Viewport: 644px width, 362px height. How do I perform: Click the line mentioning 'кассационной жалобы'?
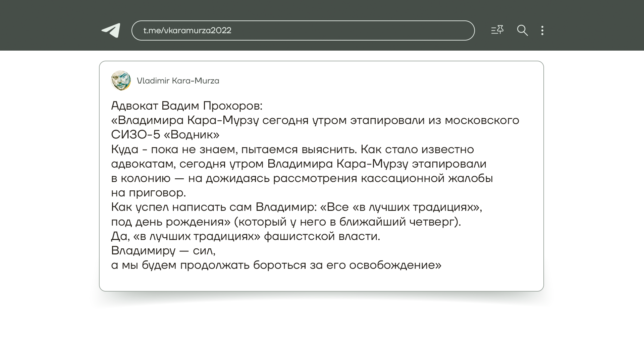[x=302, y=178]
